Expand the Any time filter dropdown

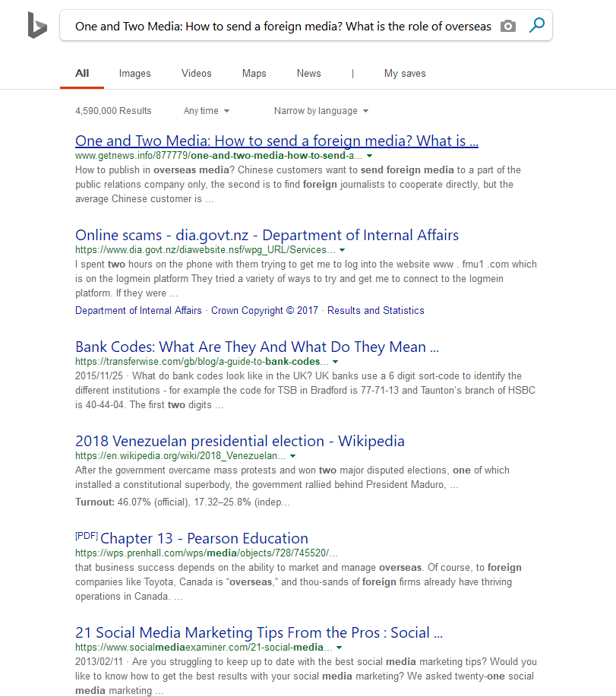[207, 111]
